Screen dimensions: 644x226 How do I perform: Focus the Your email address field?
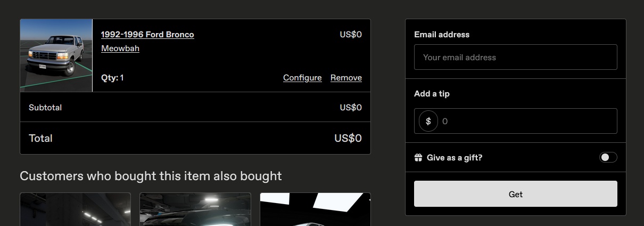pyautogui.click(x=515, y=57)
